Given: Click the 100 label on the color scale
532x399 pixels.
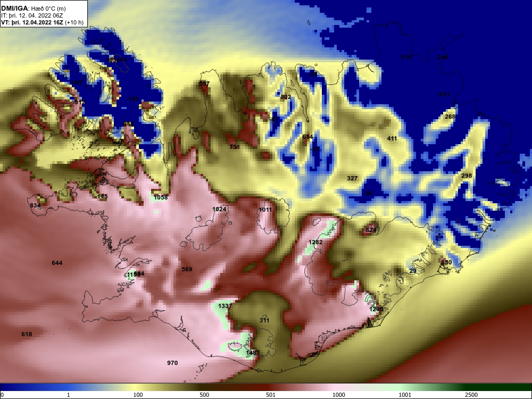Looking at the screenshot, I should point(138,395).
